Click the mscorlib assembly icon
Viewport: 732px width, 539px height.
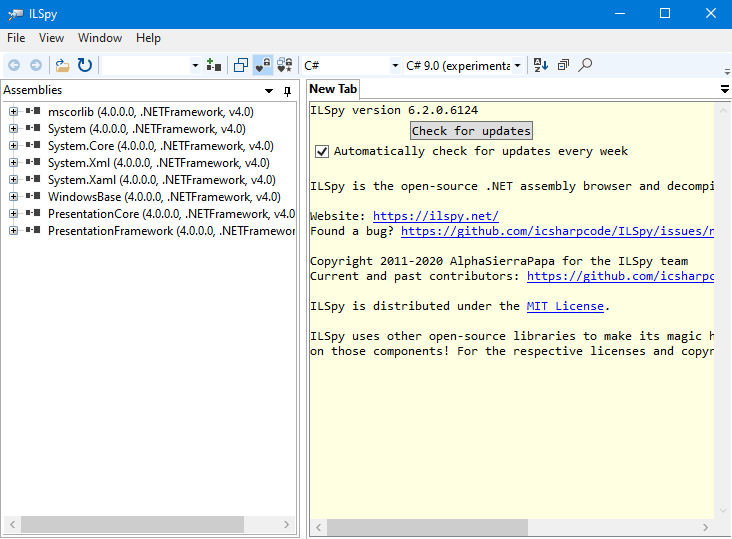(33, 111)
